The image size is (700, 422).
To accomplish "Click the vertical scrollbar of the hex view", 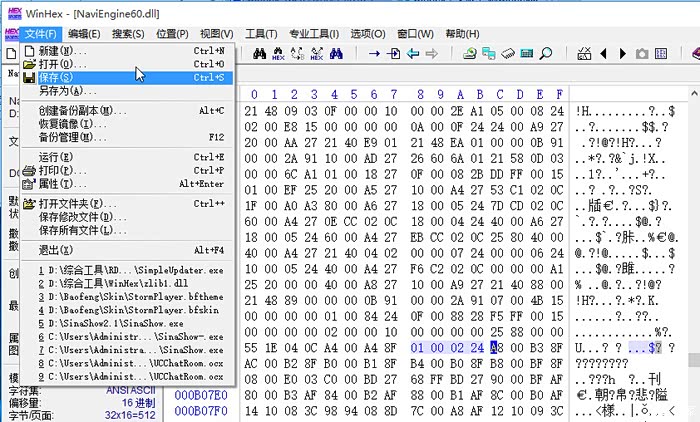I will [x=691, y=250].
